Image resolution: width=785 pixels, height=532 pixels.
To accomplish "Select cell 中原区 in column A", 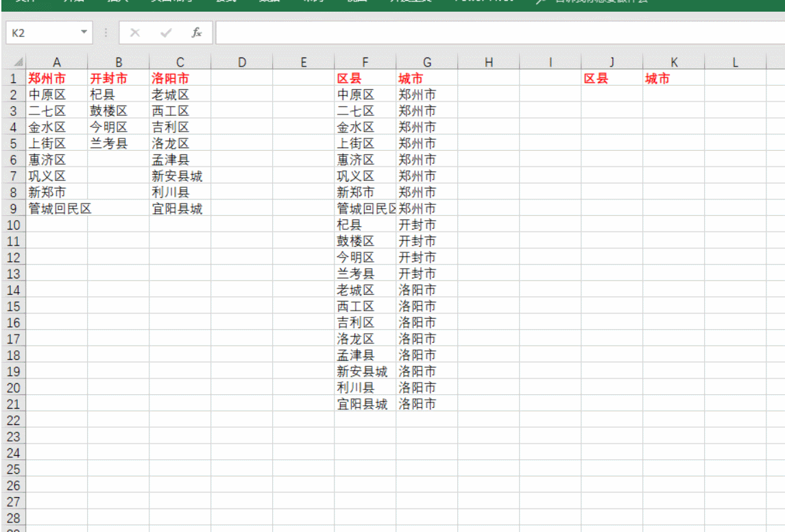I will (x=57, y=95).
